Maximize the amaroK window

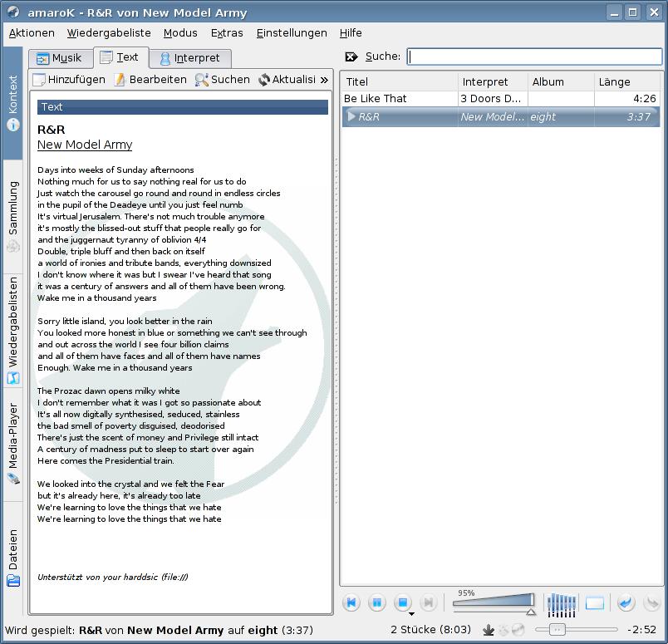[633, 12]
